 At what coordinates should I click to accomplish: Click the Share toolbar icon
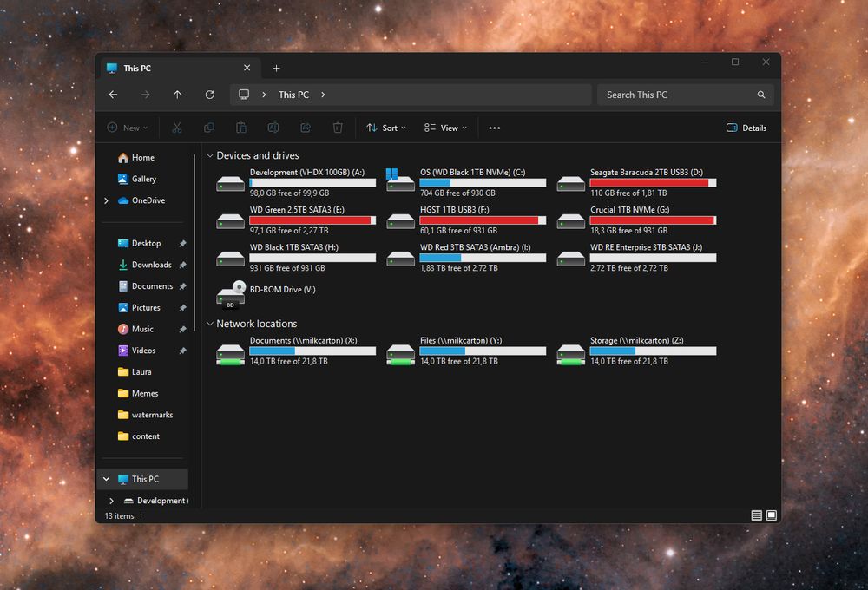click(x=306, y=128)
